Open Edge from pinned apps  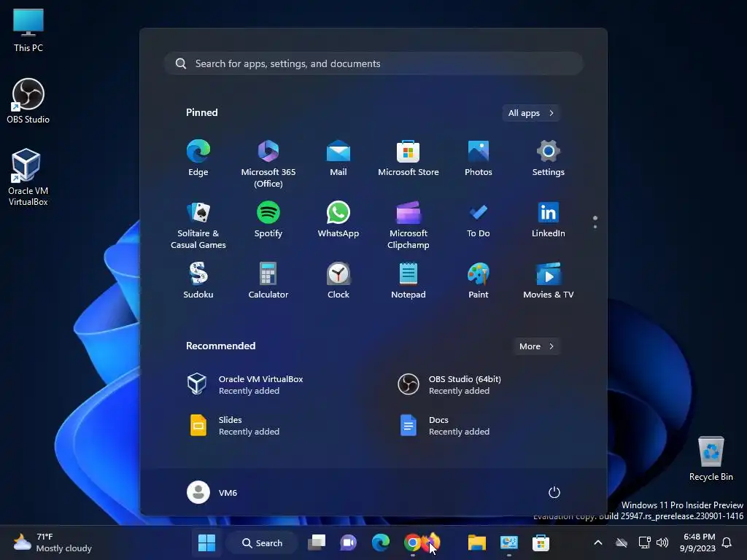pos(198,158)
